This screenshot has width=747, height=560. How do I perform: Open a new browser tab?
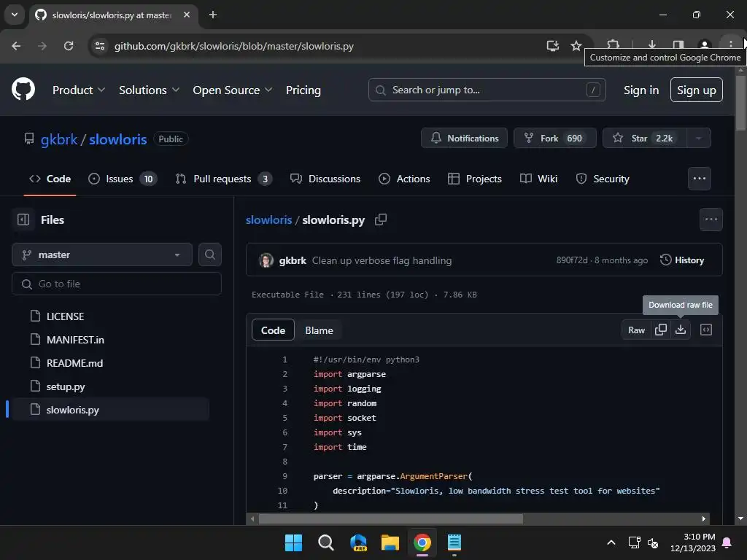pos(213,15)
